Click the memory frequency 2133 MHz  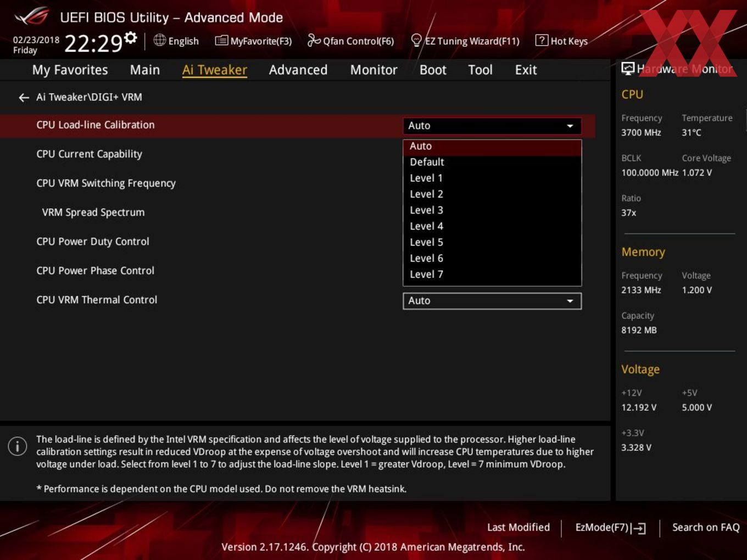click(641, 290)
